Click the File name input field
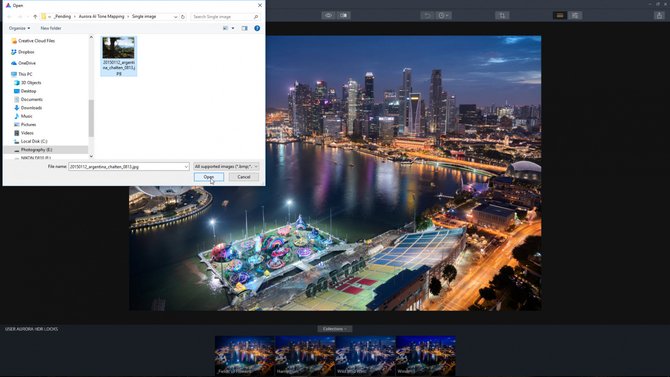Viewport: 670px width, 377px height. [126, 166]
